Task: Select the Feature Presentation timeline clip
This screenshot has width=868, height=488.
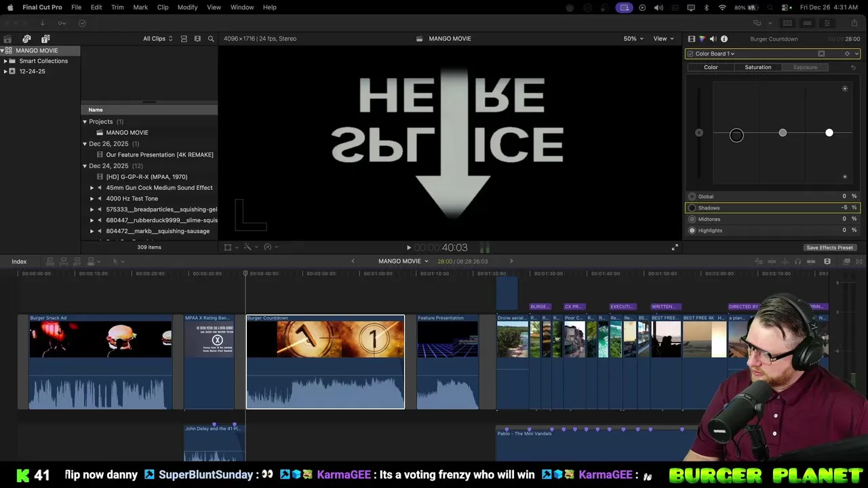Action: coord(448,362)
